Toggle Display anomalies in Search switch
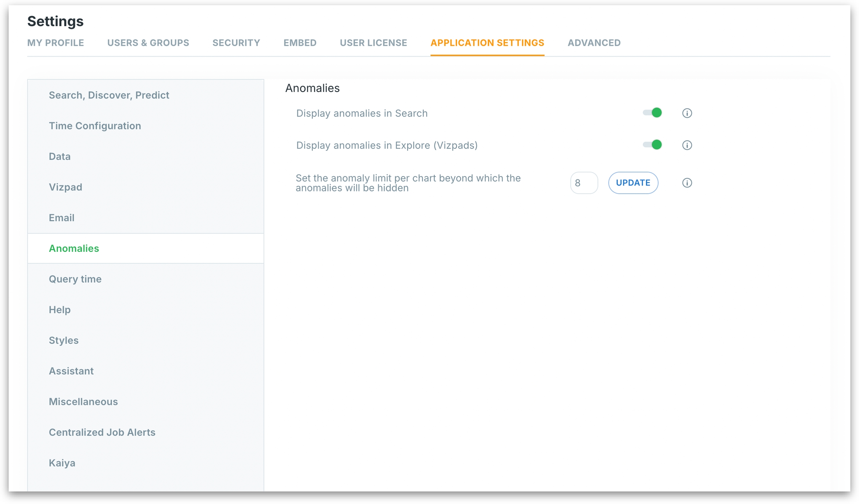The height and width of the screenshot is (504, 859). [652, 113]
